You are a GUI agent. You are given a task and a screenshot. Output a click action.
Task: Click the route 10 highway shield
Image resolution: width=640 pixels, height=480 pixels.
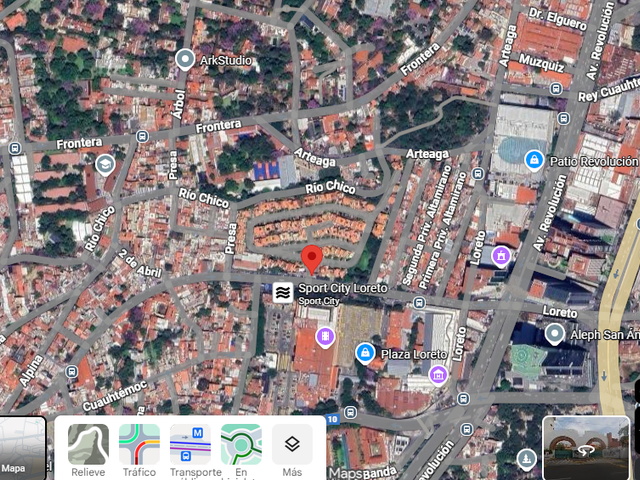coord(332,419)
